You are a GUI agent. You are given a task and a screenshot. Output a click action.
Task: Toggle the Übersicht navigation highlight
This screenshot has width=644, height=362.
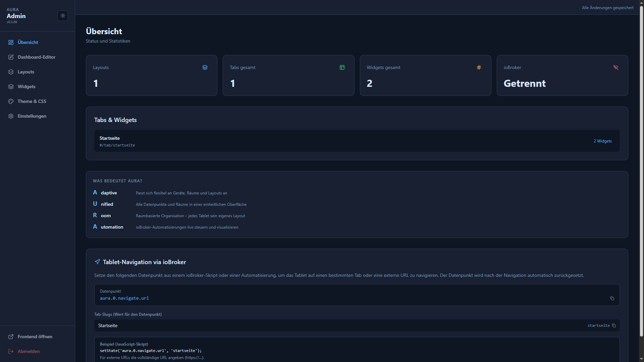coord(28,42)
